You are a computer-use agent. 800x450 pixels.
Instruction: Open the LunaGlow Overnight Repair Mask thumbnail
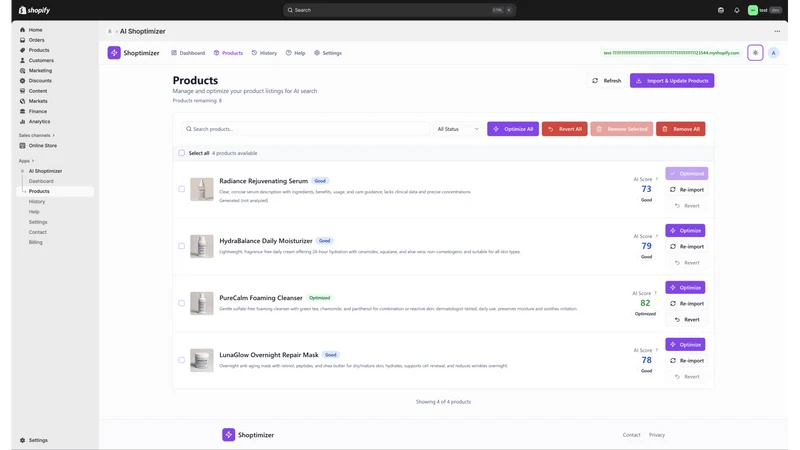tap(202, 360)
